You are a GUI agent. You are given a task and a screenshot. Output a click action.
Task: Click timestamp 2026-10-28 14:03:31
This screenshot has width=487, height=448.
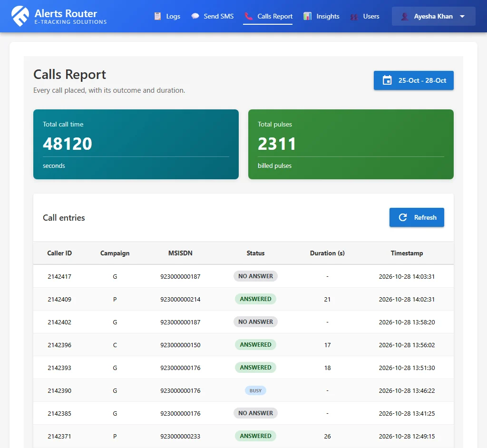pos(407,276)
